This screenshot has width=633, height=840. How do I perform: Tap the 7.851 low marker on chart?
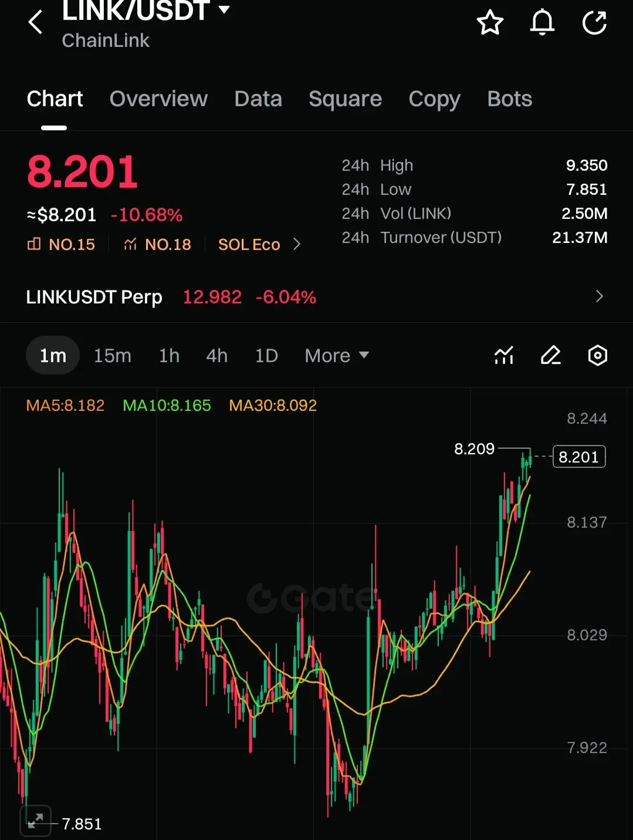tap(82, 824)
